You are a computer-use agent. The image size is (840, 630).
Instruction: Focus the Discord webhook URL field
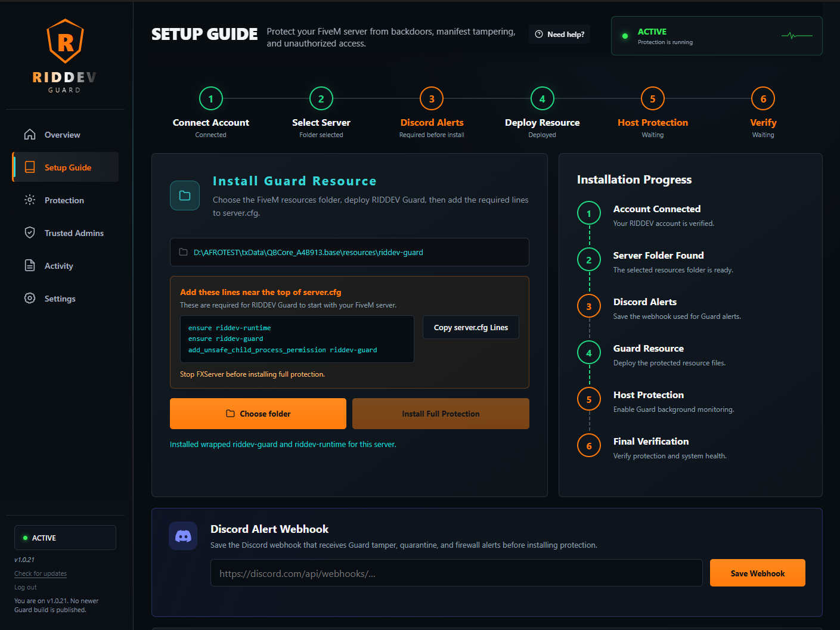click(457, 573)
